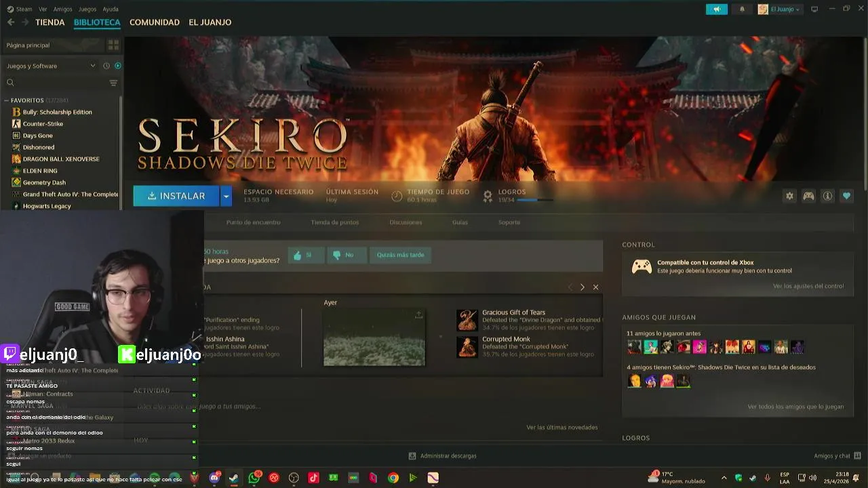Image resolution: width=868 pixels, height=488 pixels.
Task: Open Administrar descargas at the bottom
Action: point(443,456)
